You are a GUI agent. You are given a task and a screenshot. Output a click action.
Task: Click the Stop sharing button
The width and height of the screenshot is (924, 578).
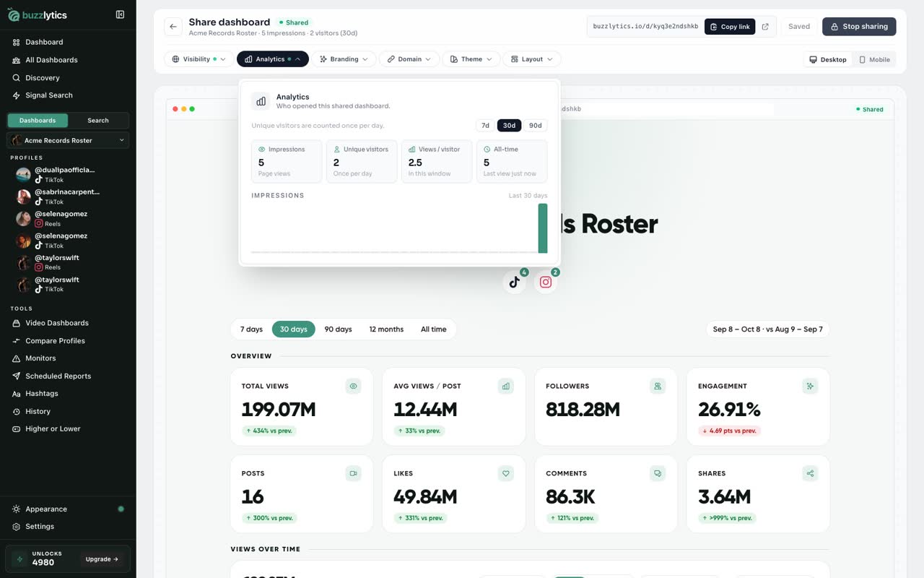(x=859, y=27)
